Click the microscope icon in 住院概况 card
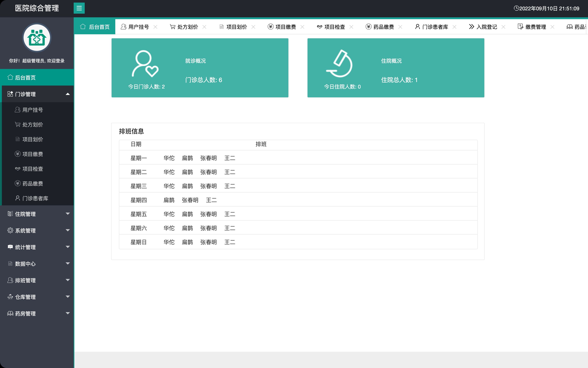 pyautogui.click(x=339, y=63)
